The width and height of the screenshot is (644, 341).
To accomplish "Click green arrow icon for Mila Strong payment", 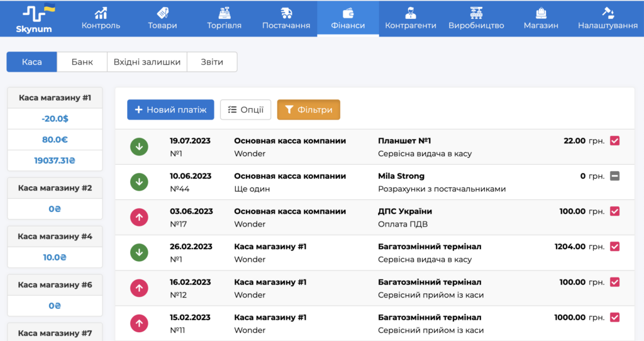I will coord(139,182).
